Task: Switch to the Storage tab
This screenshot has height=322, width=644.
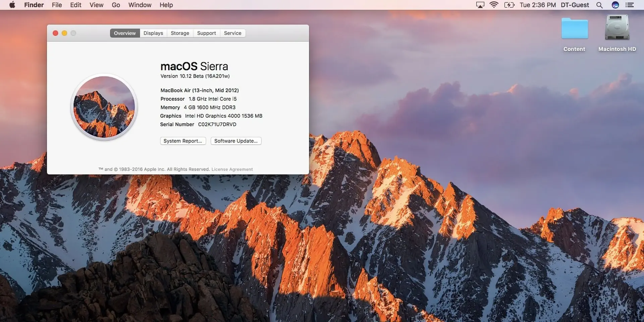Action: 180,33
